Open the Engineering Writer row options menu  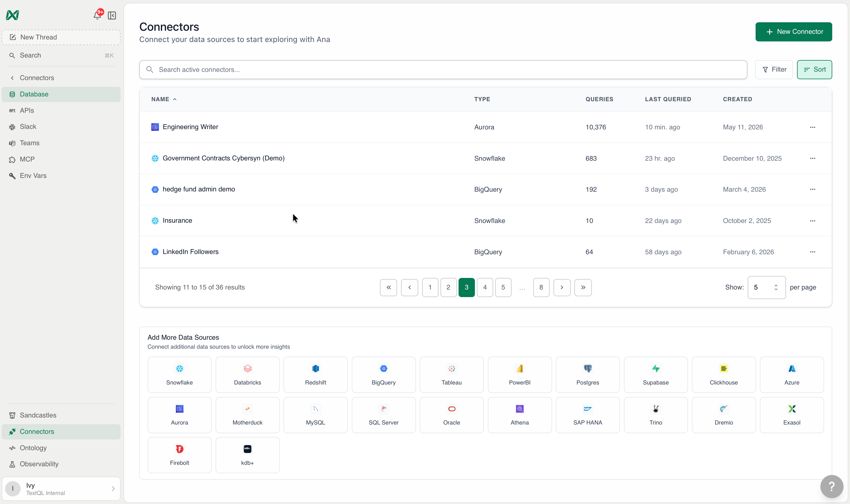click(x=812, y=127)
